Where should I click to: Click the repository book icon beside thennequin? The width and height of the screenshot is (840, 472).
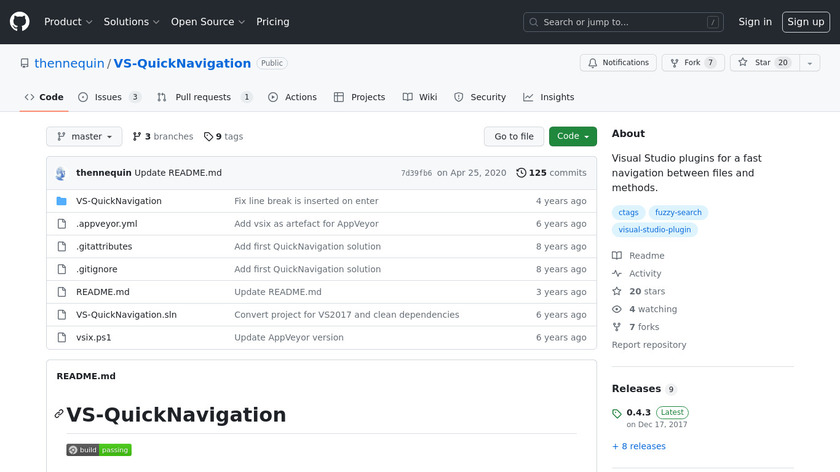(25, 63)
